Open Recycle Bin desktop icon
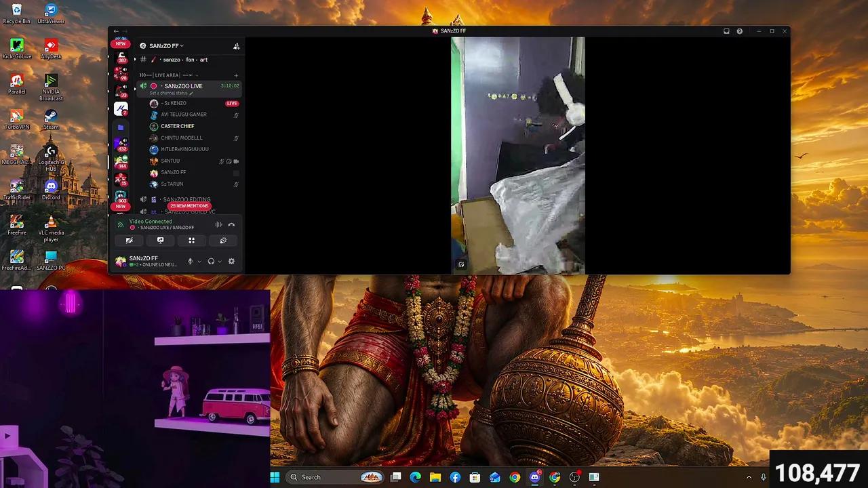Screen dimensions: 868x488 pos(16,14)
